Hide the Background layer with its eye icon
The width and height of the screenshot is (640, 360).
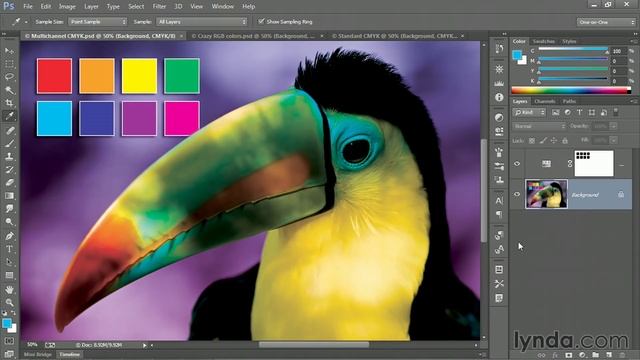pyautogui.click(x=517, y=194)
